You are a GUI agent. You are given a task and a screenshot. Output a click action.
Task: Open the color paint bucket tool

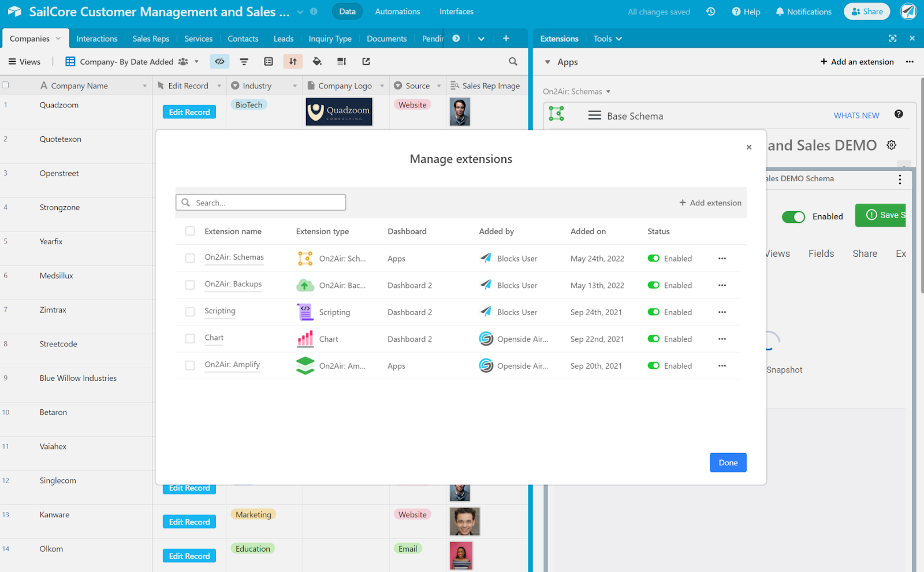click(317, 62)
